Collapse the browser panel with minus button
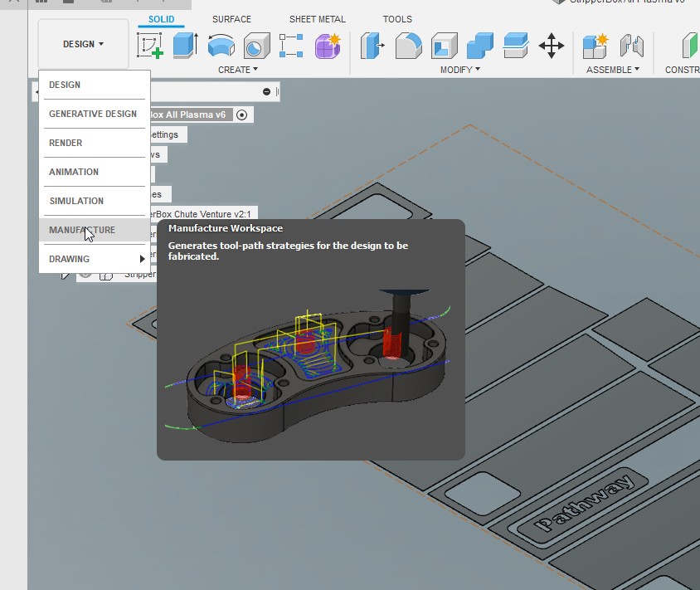700x590 pixels. coord(266,92)
